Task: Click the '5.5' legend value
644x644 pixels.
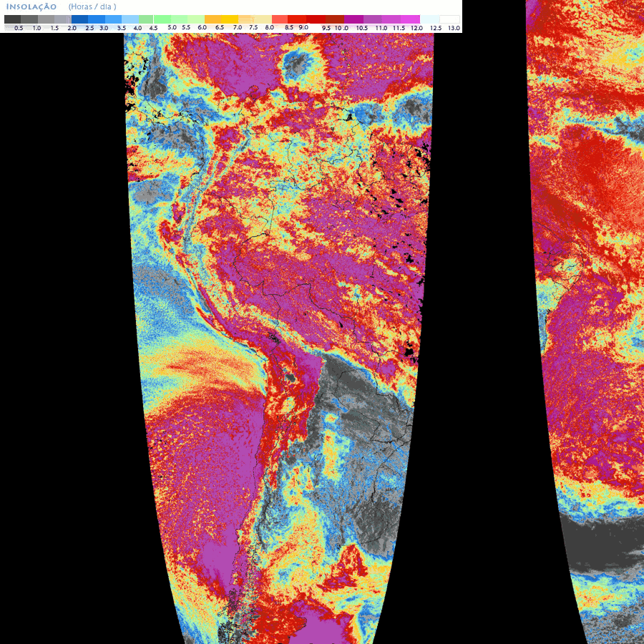Action: point(186,27)
